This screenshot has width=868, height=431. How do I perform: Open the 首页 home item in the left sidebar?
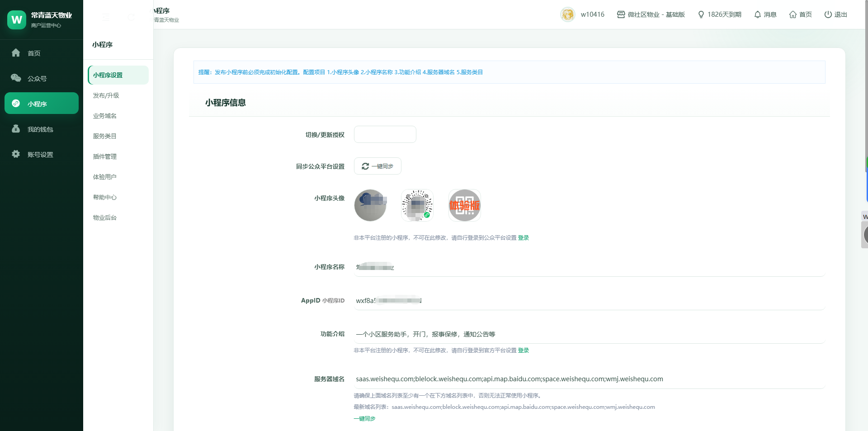(x=42, y=53)
